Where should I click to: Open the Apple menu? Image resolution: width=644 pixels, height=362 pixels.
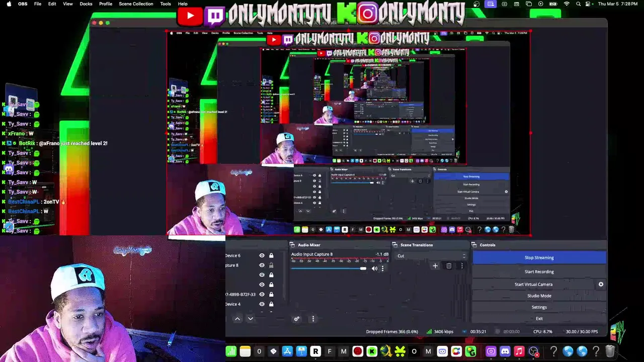point(9,4)
